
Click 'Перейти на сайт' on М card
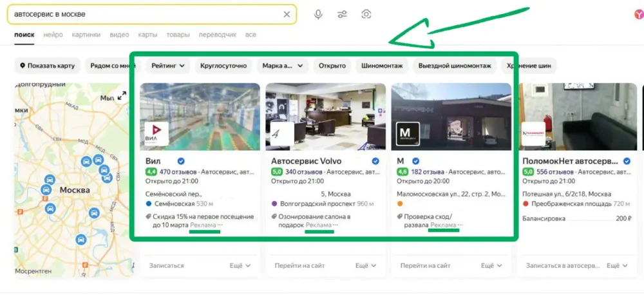pos(425,266)
